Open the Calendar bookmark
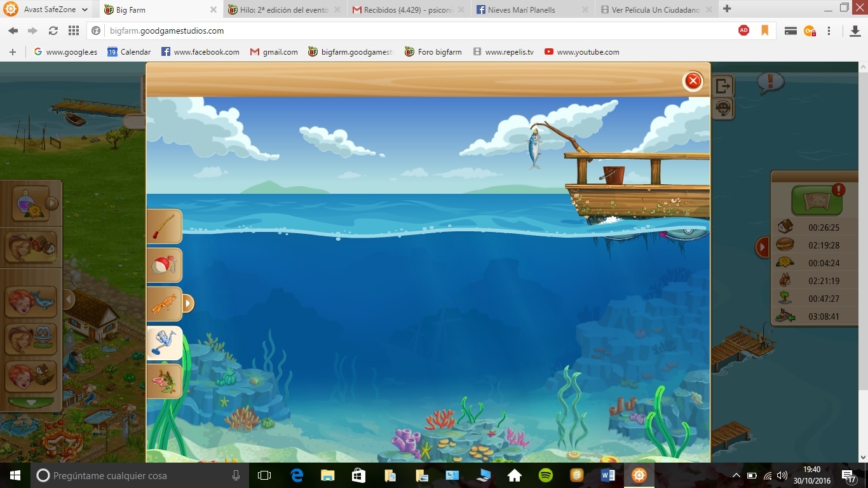Viewport: 868px width, 488px height. 129,52
